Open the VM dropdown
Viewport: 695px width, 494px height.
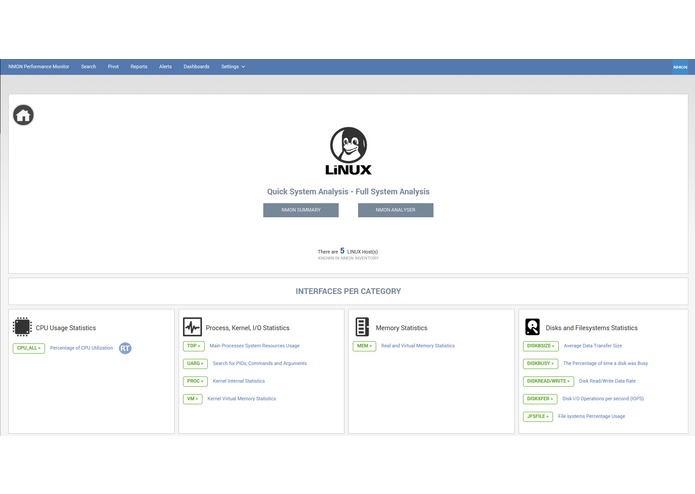[x=192, y=399]
